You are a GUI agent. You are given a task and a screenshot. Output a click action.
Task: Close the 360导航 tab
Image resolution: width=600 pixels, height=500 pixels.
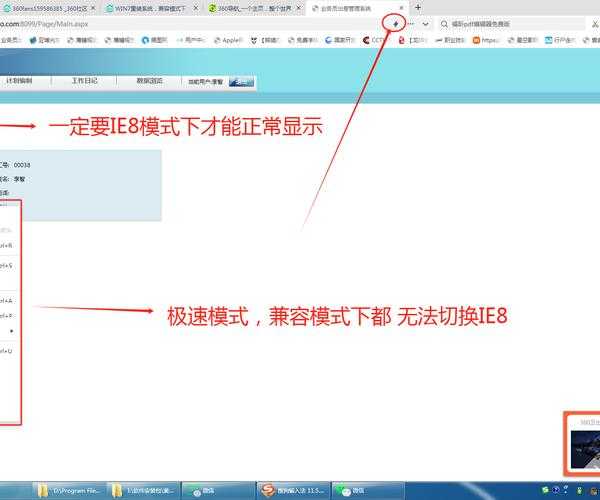point(299,8)
